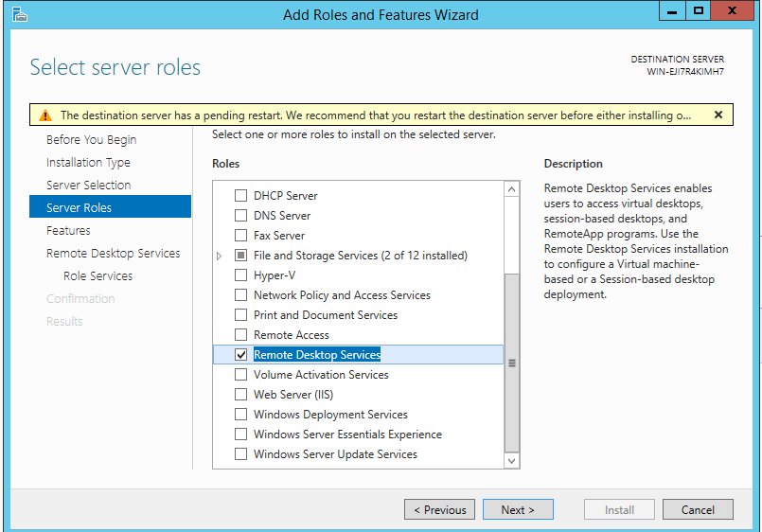Select the Hyper-V role label
This screenshot has height=532, width=762.
pyautogui.click(x=275, y=275)
